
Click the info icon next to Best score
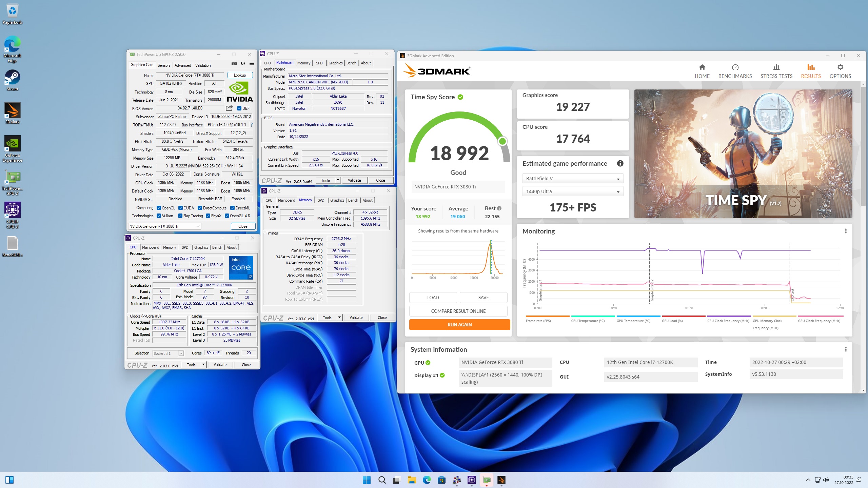coord(499,208)
